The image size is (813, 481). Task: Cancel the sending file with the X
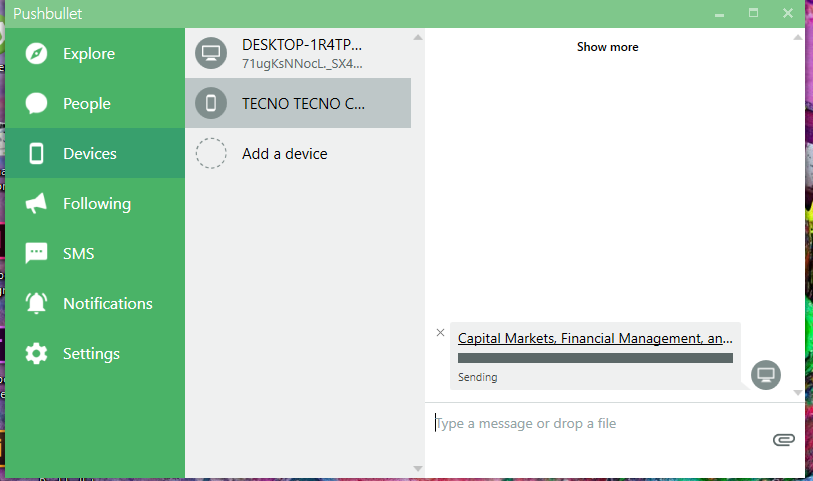pyautogui.click(x=440, y=333)
